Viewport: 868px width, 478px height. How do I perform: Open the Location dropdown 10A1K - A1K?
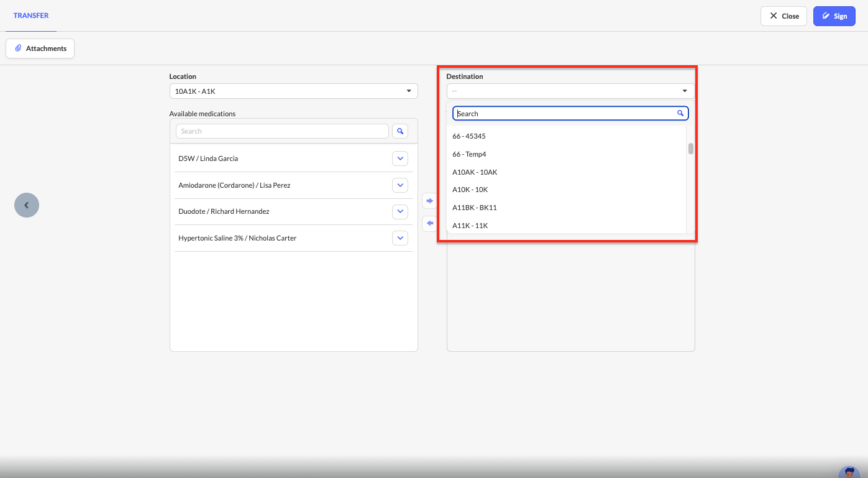[x=293, y=91]
